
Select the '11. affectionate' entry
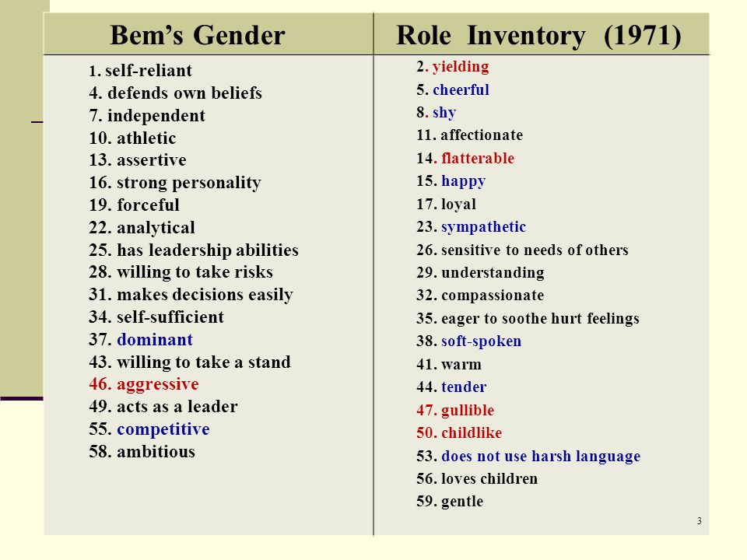469,135
